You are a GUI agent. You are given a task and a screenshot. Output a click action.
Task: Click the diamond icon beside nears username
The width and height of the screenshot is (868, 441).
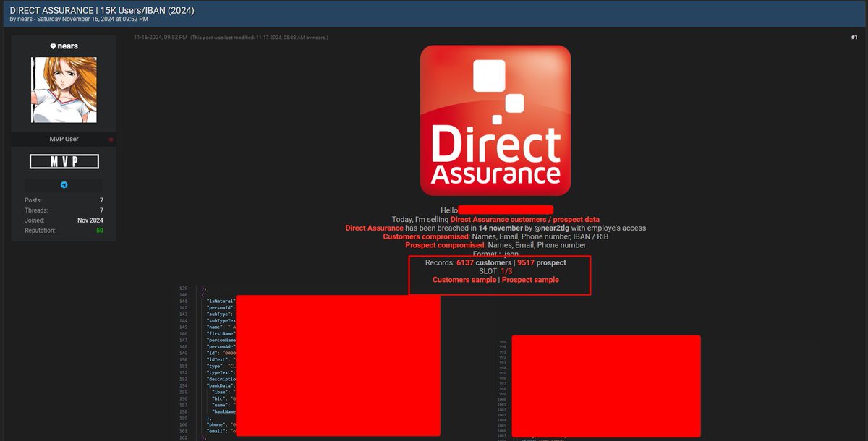click(54, 46)
